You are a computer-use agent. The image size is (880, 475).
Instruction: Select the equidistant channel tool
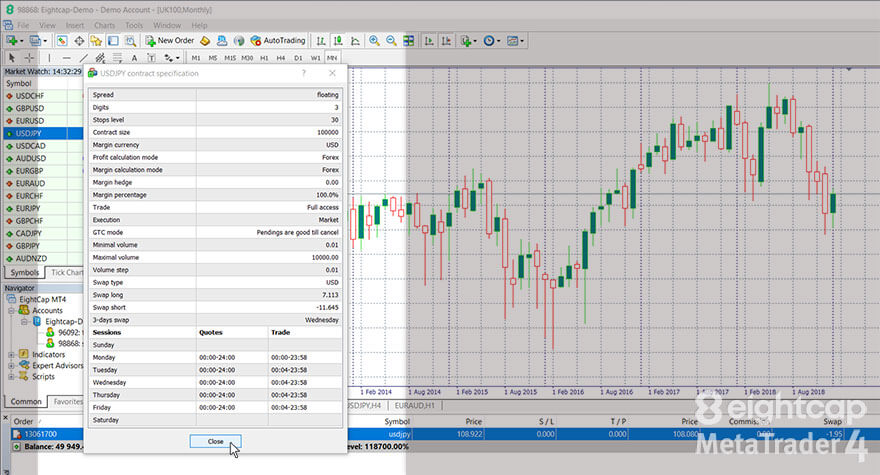(x=100, y=57)
